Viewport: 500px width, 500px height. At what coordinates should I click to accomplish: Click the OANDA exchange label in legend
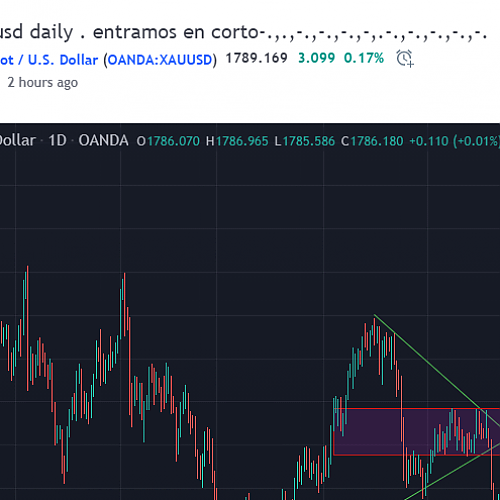[x=103, y=141]
